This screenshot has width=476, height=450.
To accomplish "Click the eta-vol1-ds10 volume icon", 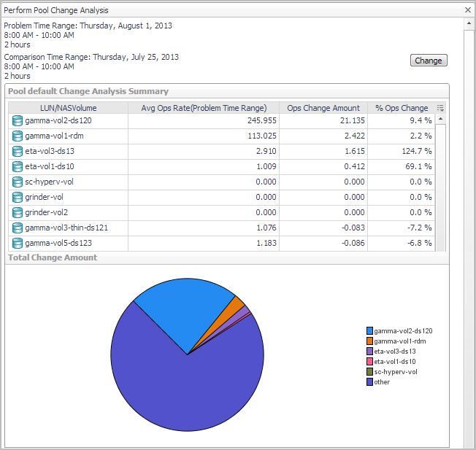I will coord(18,166).
